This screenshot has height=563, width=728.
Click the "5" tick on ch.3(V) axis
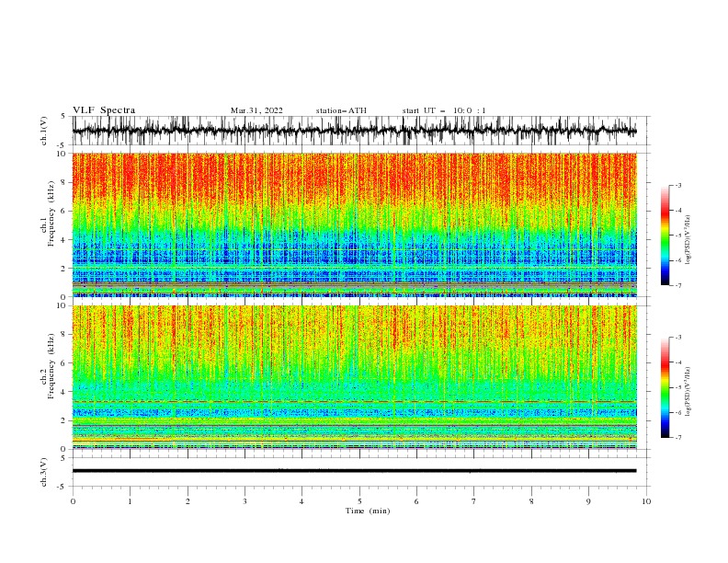coord(63,458)
